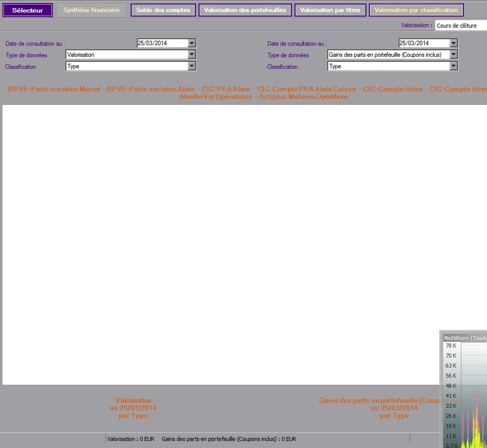Open the right date picker dropdown arrow
The image size is (487, 448).
[453, 43]
